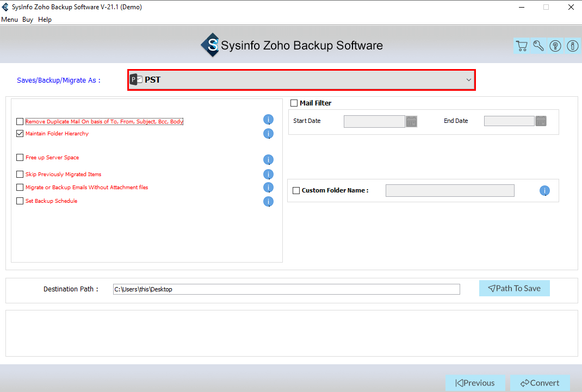Open the shopping cart buy icon
582x392 pixels.
tap(522, 46)
